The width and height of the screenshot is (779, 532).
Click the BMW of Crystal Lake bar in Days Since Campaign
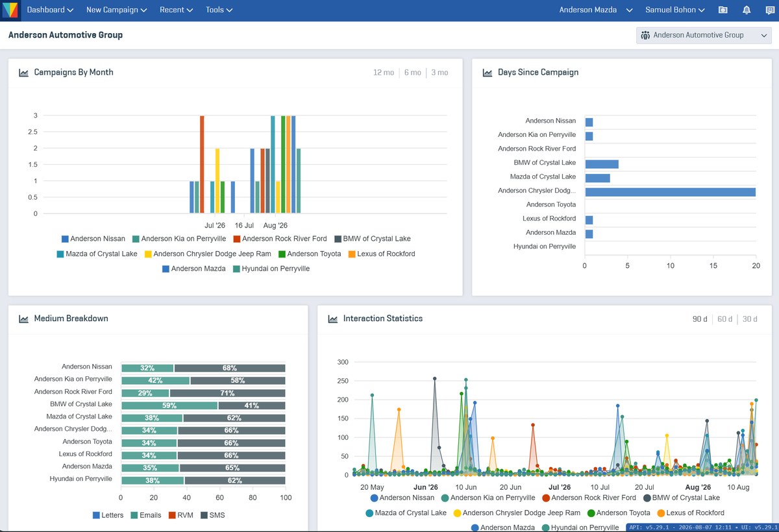[602, 163]
